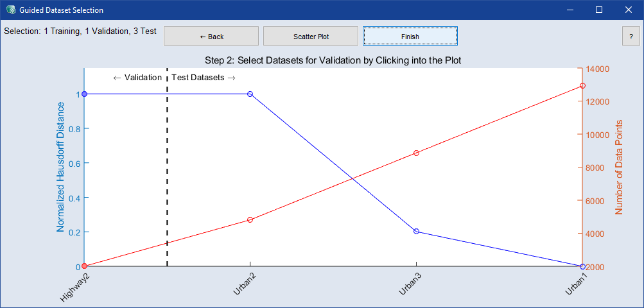Click the blue Urban1 point at zero distance
This screenshot has width=644, height=308.
582,266
